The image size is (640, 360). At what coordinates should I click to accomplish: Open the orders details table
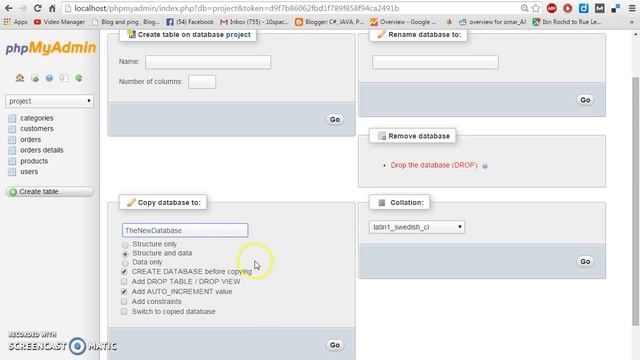(x=42, y=150)
